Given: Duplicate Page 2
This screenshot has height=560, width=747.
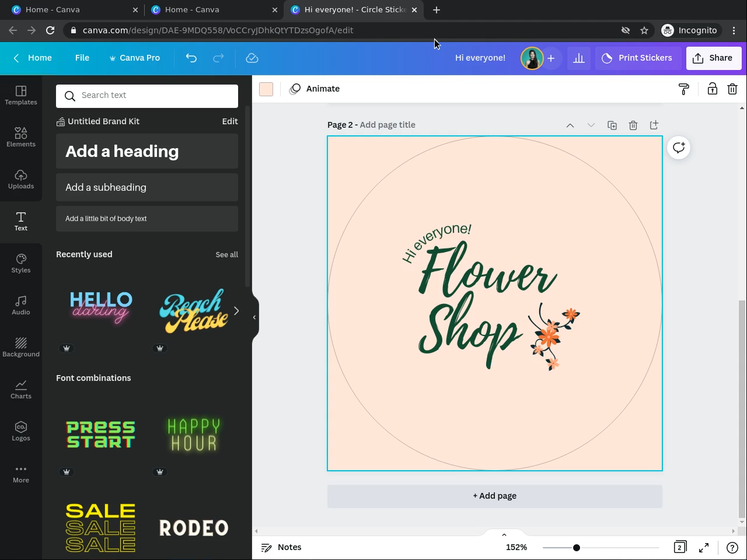Looking at the screenshot, I should pos(612,125).
